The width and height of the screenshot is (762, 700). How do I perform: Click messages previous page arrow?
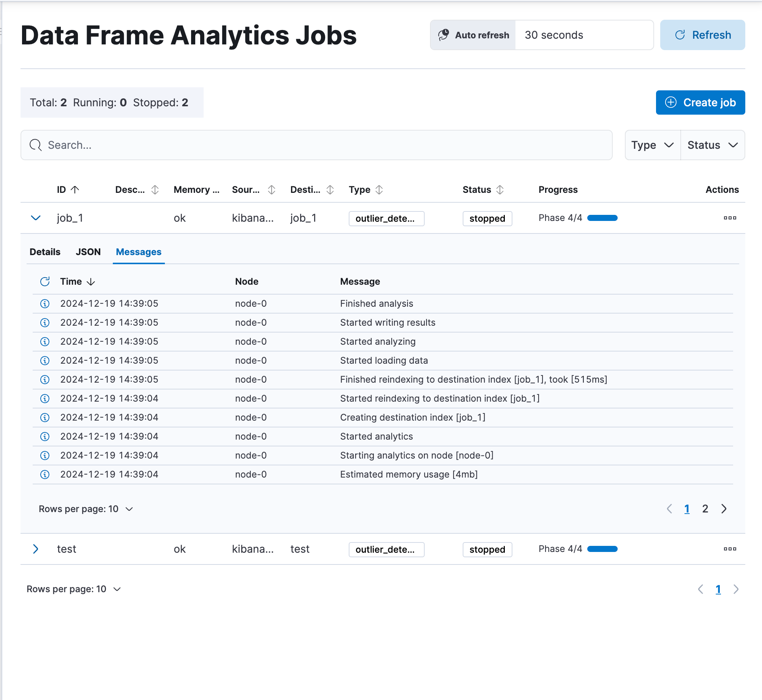pos(669,509)
